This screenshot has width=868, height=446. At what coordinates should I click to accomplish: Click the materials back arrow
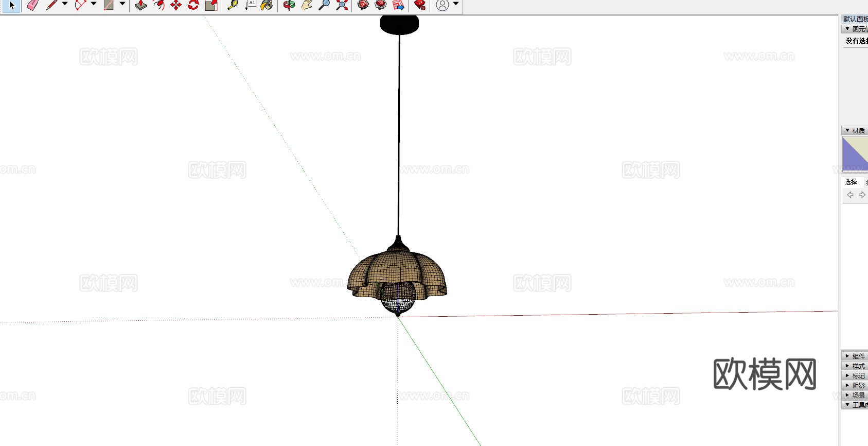pyautogui.click(x=850, y=195)
